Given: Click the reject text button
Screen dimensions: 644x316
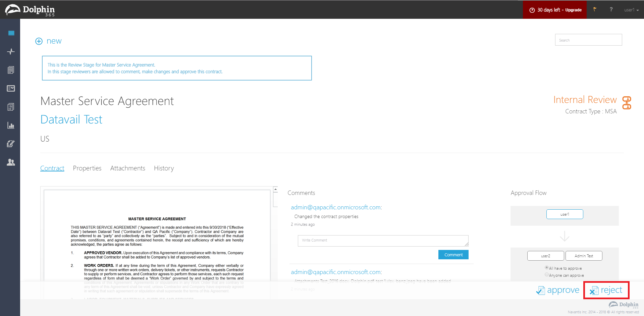Looking at the screenshot, I should pyautogui.click(x=611, y=290).
